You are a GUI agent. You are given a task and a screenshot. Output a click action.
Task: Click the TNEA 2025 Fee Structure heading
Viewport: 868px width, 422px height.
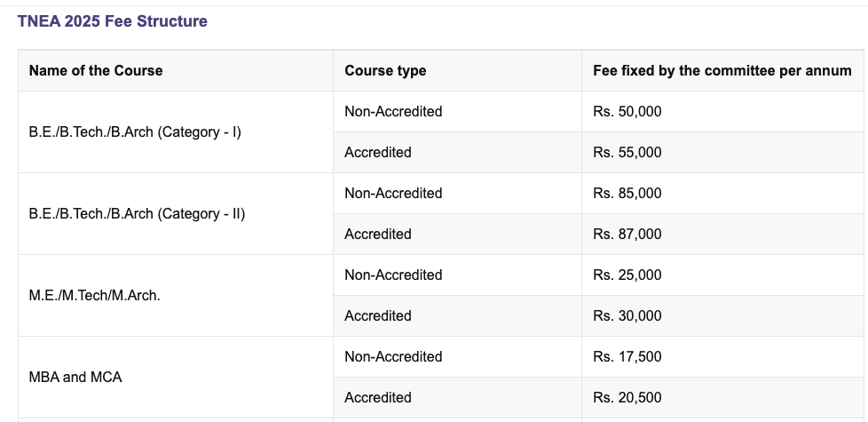pos(113,21)
